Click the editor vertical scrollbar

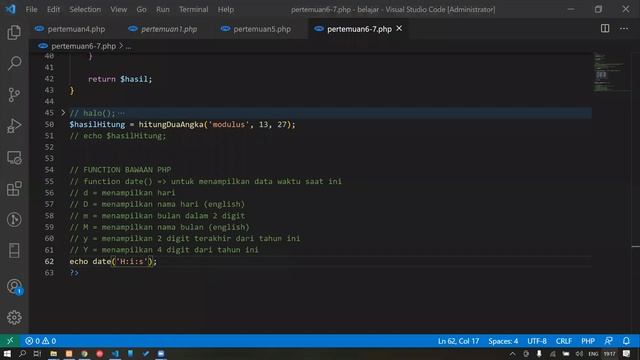(x=636, y=192)
